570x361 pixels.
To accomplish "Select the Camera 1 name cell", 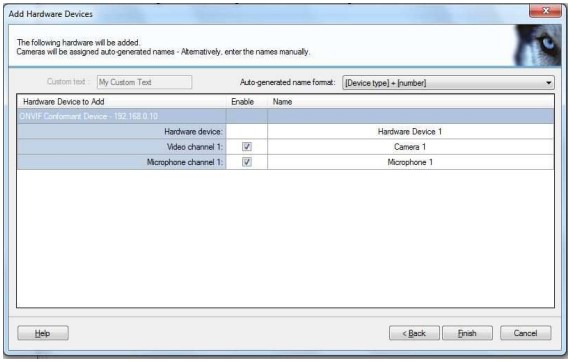I will coord(410,147).
